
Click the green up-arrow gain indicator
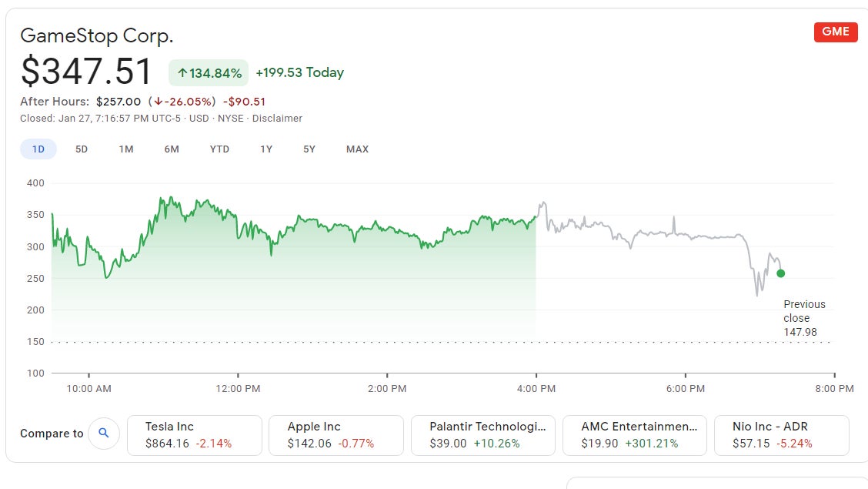[208, 72]
